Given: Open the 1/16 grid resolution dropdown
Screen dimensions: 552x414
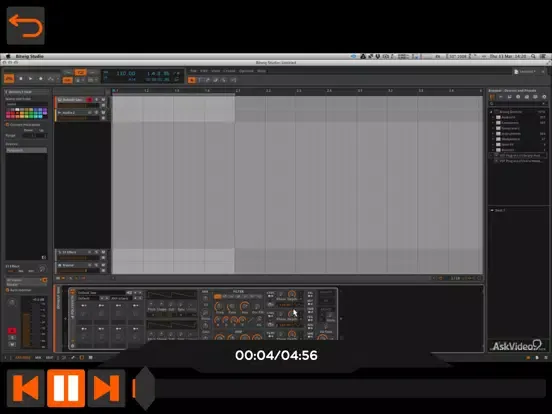Looking at the screenshot, I should coord(455,278).
